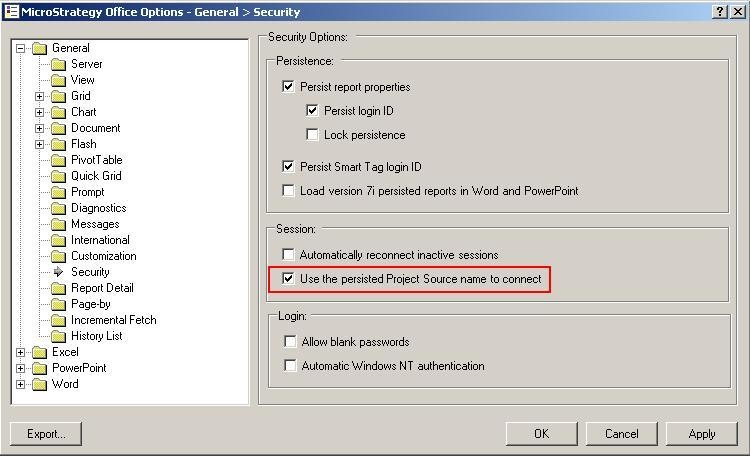Enable Allow blank passwords

[290, 342]
